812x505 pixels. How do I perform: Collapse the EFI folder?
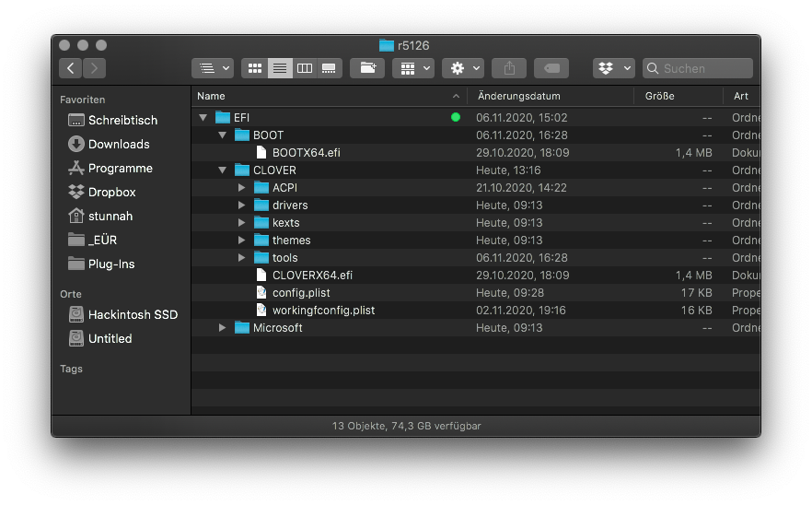click(203, 118)
